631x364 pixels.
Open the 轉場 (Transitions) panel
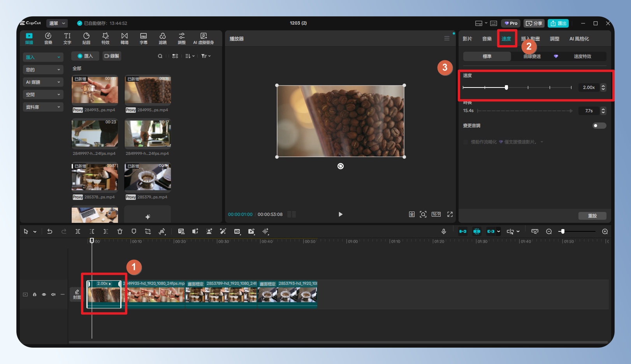coord(125,38)
